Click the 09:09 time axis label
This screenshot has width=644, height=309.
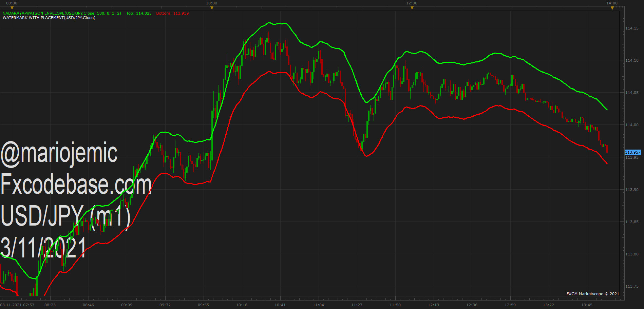(127, 305)
